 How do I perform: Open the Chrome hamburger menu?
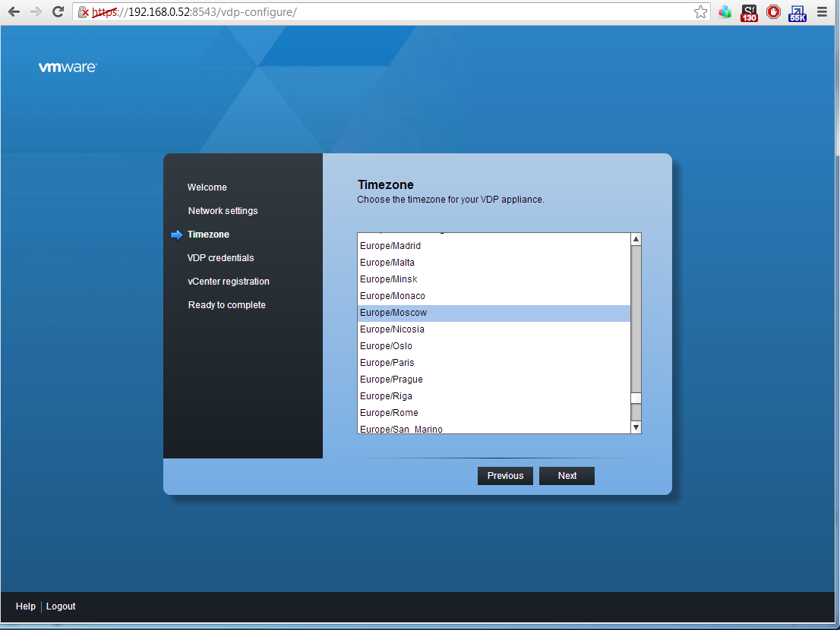click(x=822, y=12)
